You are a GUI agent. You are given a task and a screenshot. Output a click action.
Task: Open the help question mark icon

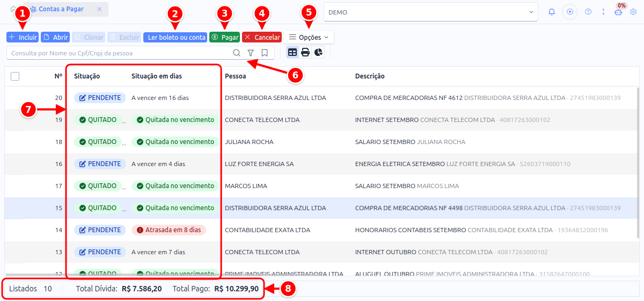pyautogui.click(x=588, y=12)
